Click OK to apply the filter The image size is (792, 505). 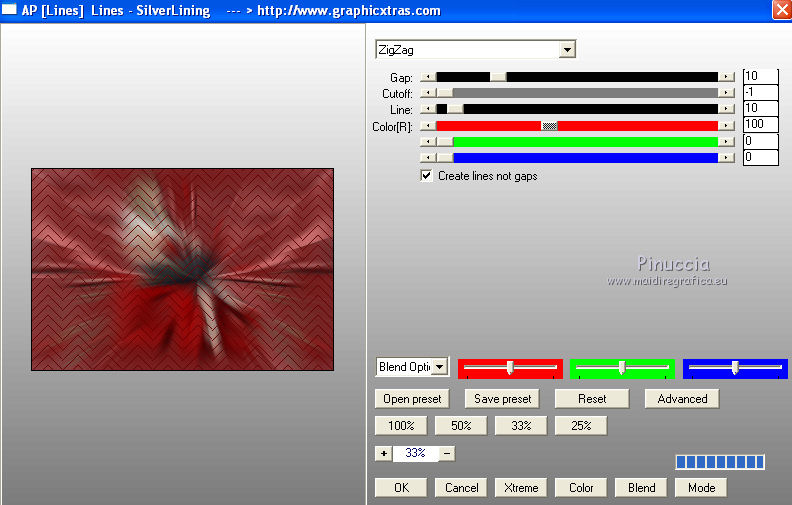[x=401, y=488]
